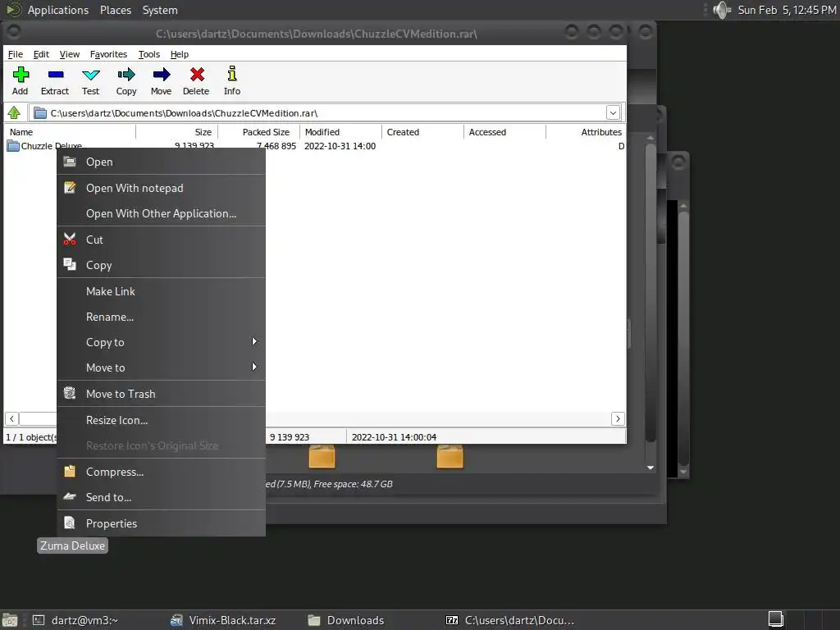This screenshot has height=630, width=840.
Task: Sort by the Attributes column header
Action: pyautogui.click(x=586, y=132)
